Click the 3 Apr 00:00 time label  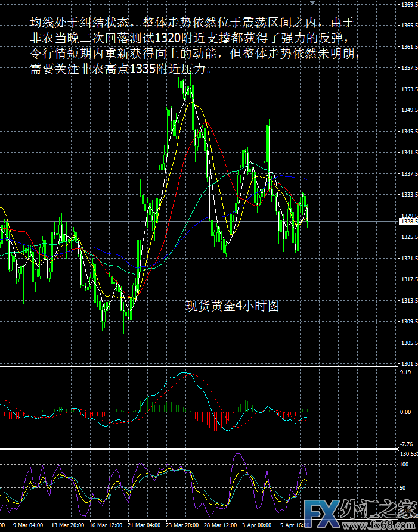tap(259, 527)
